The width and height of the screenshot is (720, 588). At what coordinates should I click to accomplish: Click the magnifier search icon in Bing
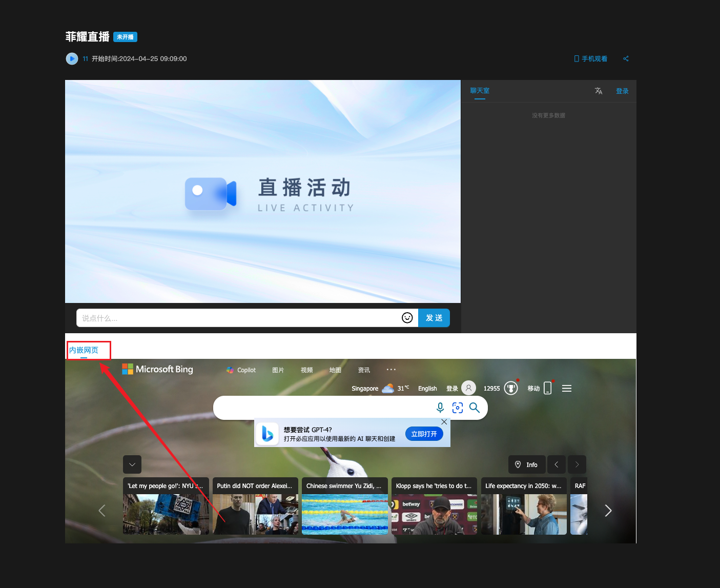[475, 408]
